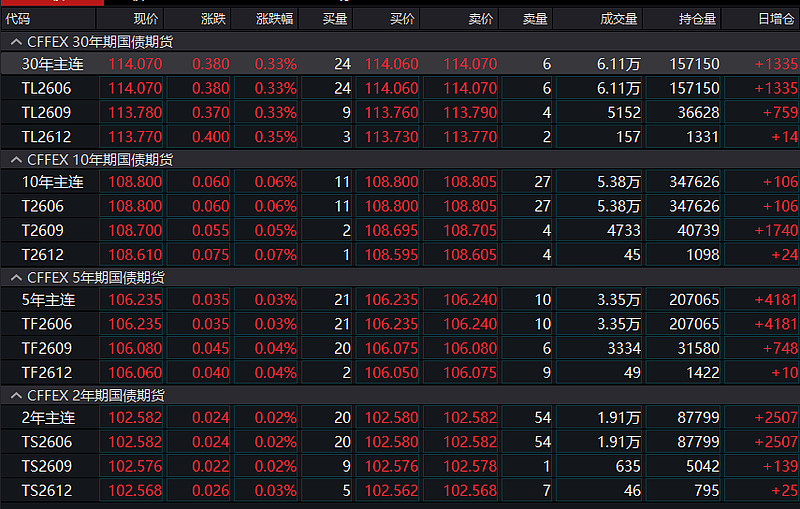The height and width of the screenshot is (509, 800).
Task: Click TF2609 current price 106.080
Action: (x=135, y=348)
